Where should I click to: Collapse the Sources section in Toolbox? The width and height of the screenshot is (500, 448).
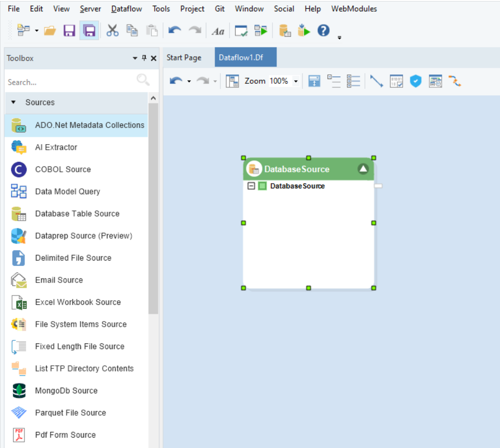14,103
